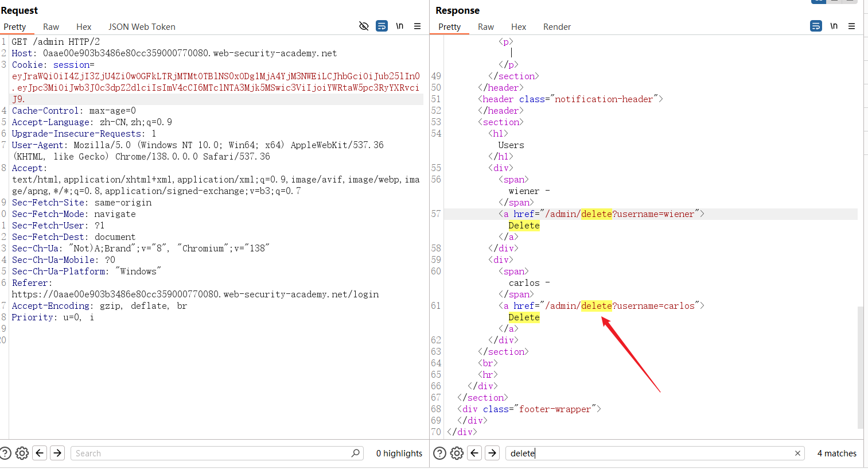
Task: Open the Request panel hamburger options menu
Action: (x=417, y=26)
